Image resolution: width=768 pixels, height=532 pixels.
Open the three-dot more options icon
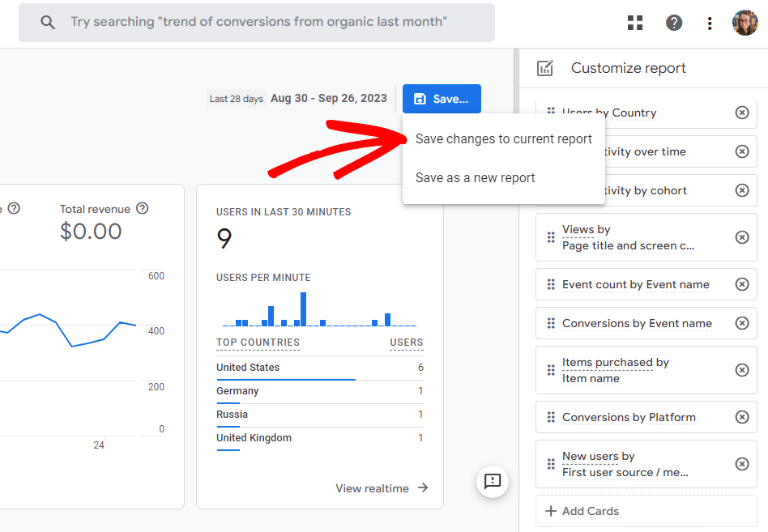pos(710,23)
